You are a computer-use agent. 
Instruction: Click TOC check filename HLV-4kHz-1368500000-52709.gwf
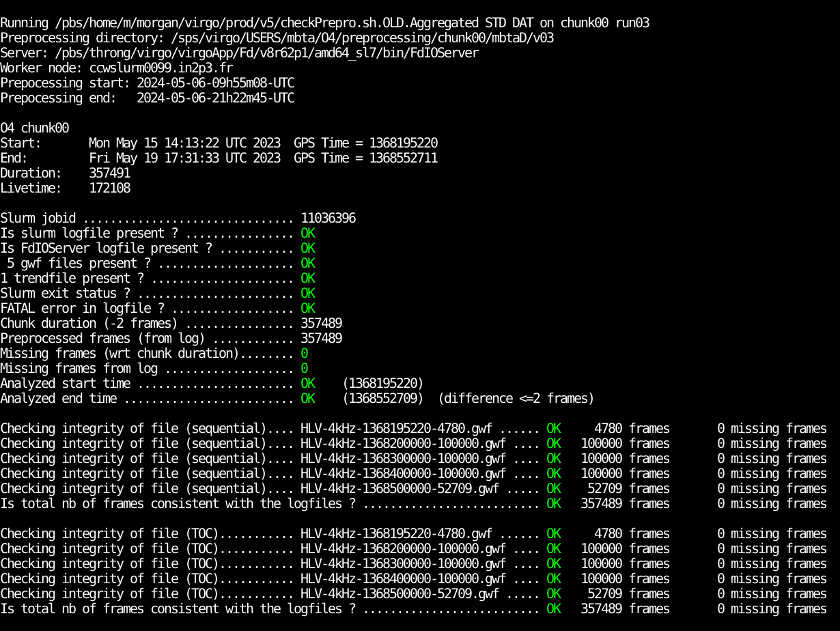(x=400, y=594)
